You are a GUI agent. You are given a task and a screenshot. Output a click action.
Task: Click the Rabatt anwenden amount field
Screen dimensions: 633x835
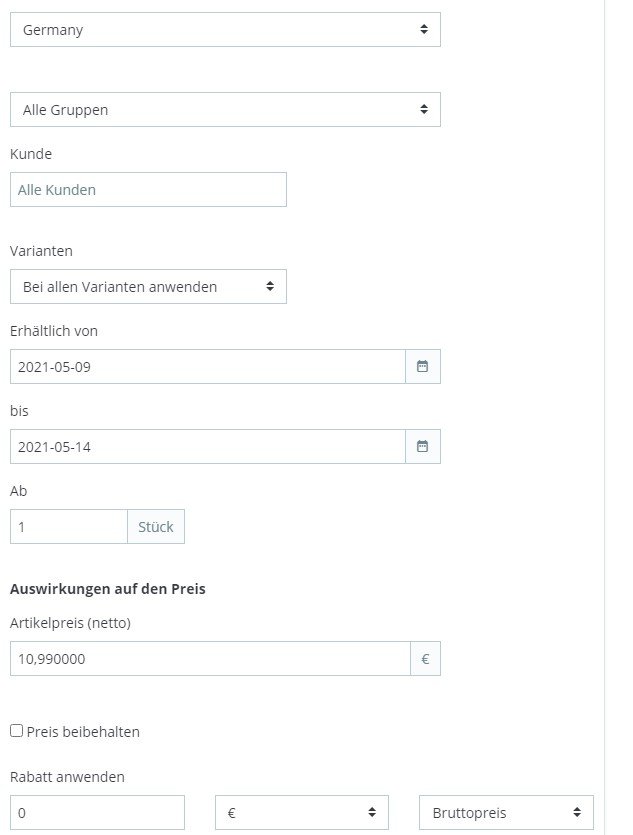(x=97, y=813)
